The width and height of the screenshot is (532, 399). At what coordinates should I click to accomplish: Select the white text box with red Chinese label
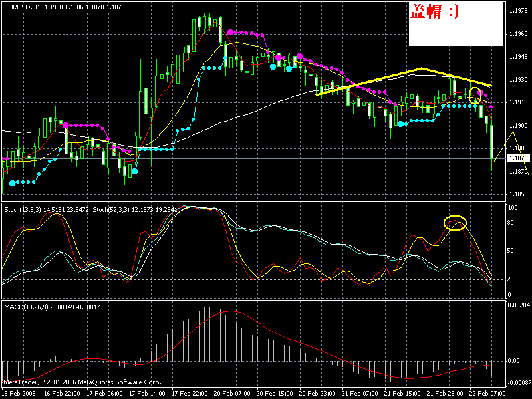click(x=455, y=25)
